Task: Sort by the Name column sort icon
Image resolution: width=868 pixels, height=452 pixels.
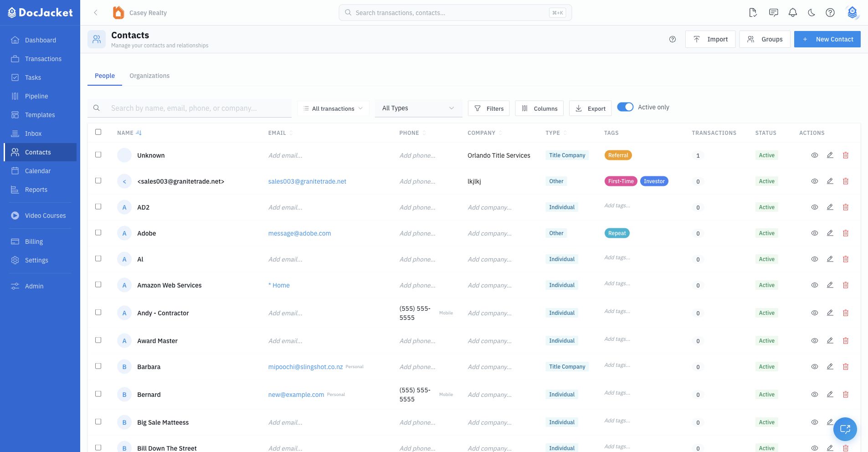Action: pos(139,133)
